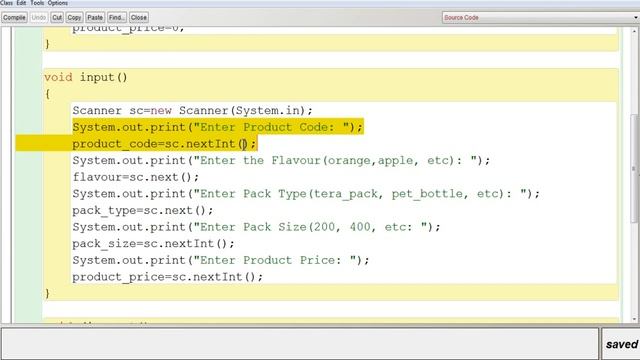Click the "Enter Pack Type" print line

click(306, 194)
